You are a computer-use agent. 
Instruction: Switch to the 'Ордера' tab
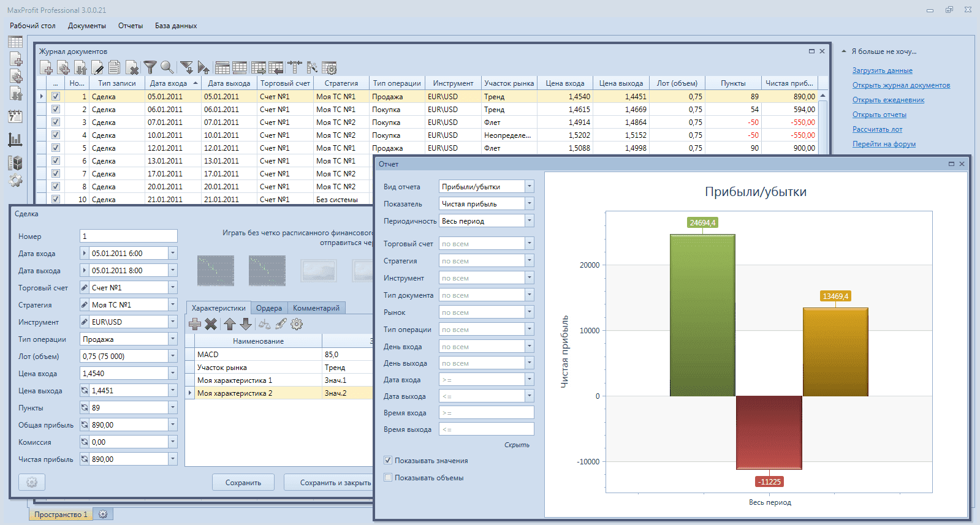pos(269,308)
